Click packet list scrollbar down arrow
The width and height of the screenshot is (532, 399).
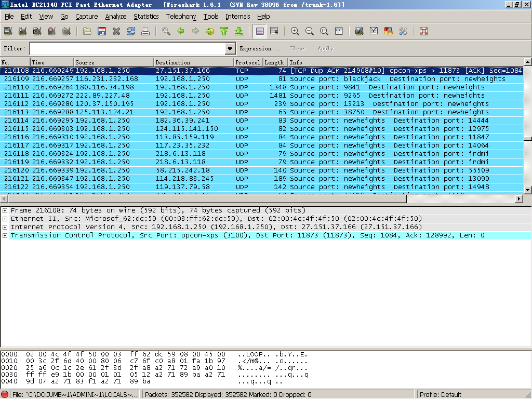click(528, 190)
